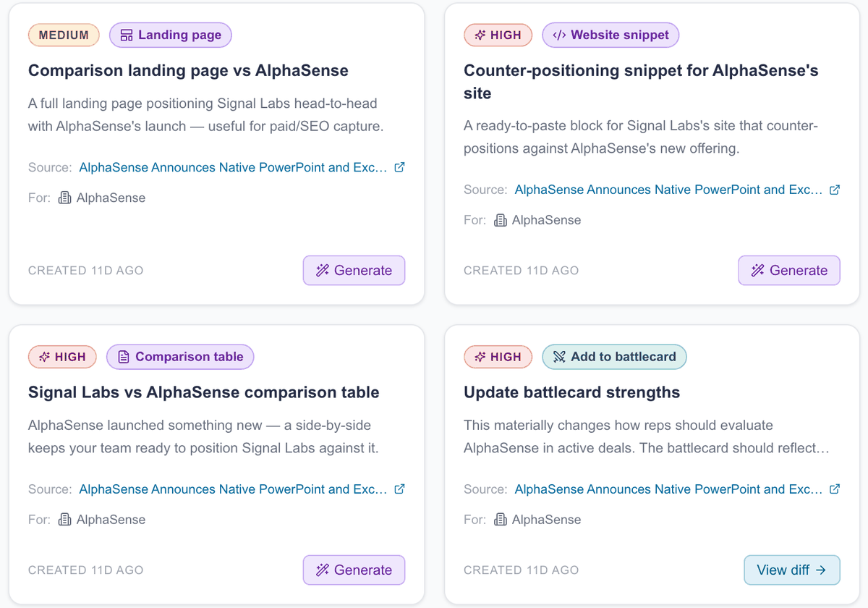Generate the Signal Labs vs AlphaSense comparison table

click(x=354, y=570)
